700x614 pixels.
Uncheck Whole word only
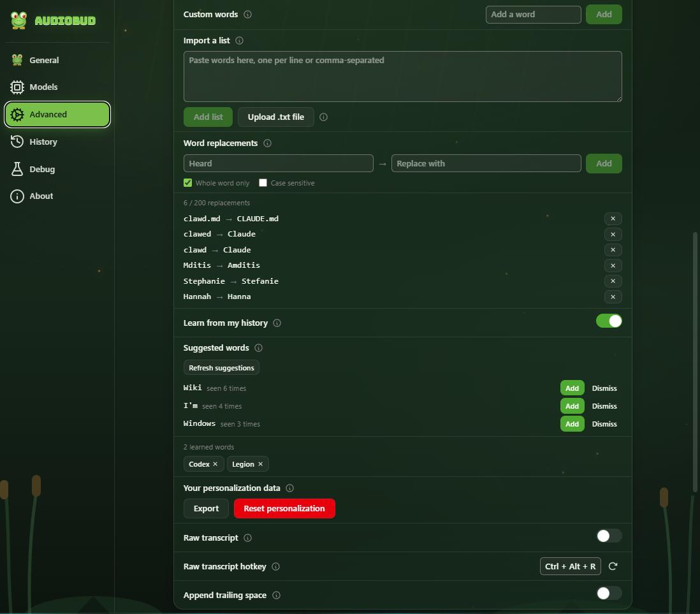click(188, 182)
